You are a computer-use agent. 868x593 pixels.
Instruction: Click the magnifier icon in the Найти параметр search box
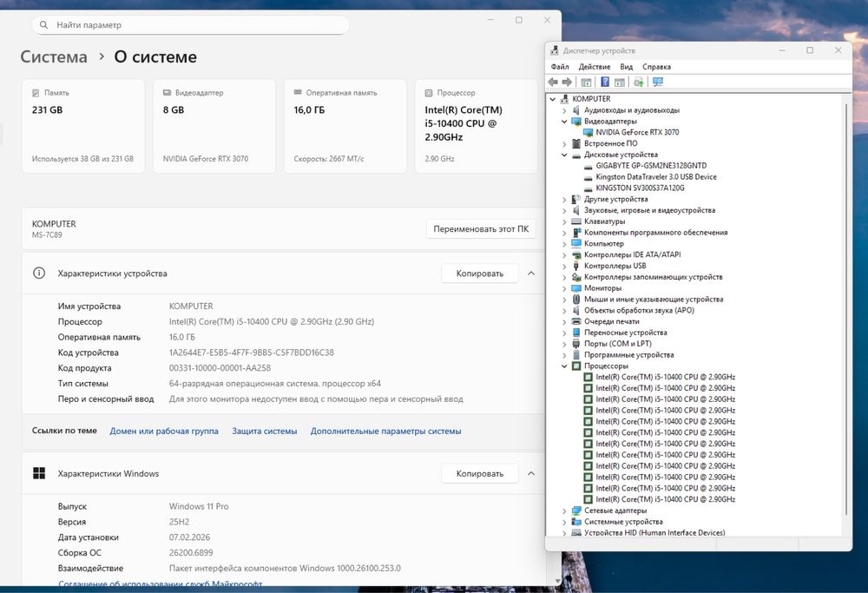coord(43,25)
